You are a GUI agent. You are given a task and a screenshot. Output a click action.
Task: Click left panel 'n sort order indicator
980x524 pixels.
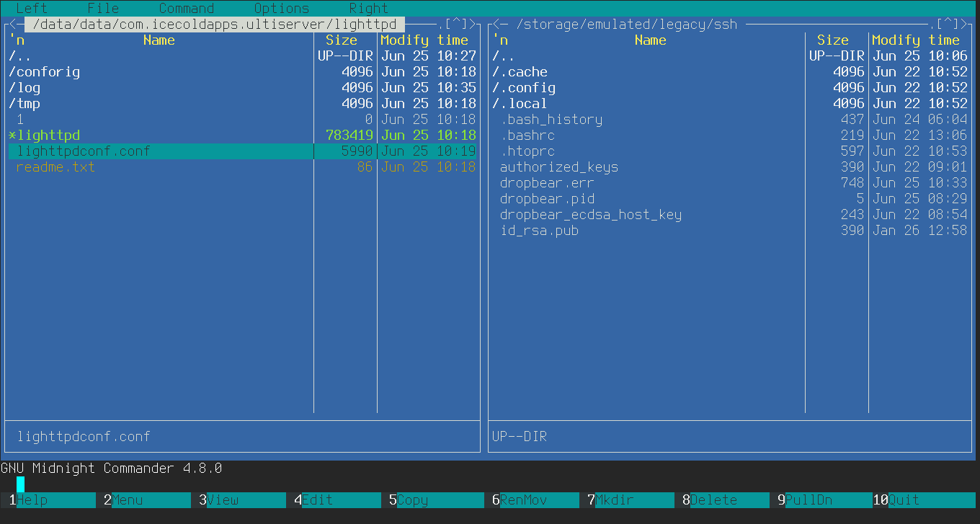click(17, 40)
